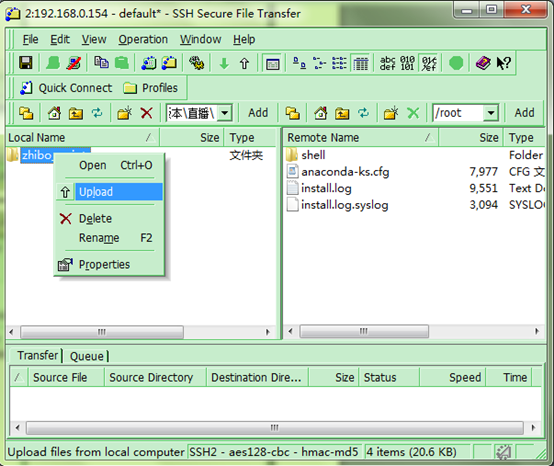Image resolution: width=554 pixels, height=466 pixels.
Task: Click the Find binoculars icon
Action: pyautogui.click(x=196, y=63)
